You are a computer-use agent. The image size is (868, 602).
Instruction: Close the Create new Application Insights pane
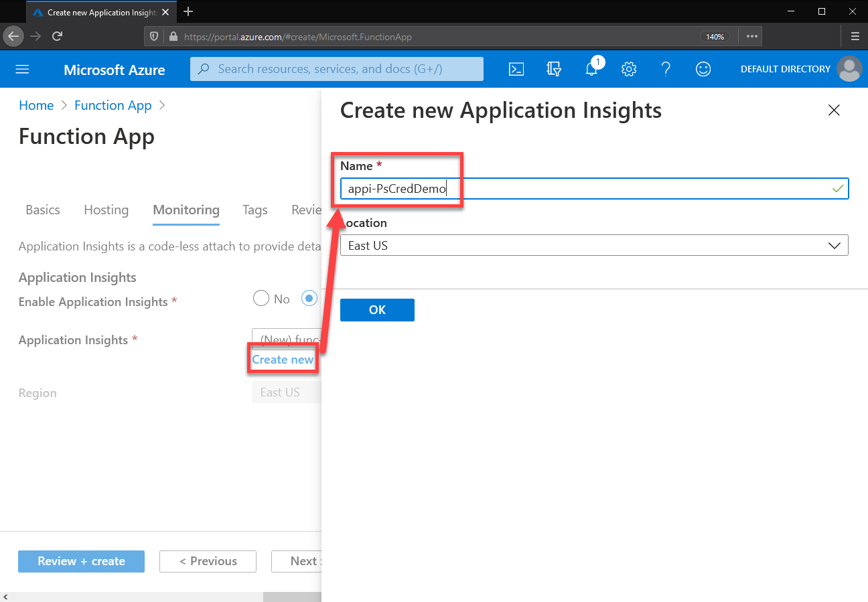pyautogui.click(x=834, y=110)
